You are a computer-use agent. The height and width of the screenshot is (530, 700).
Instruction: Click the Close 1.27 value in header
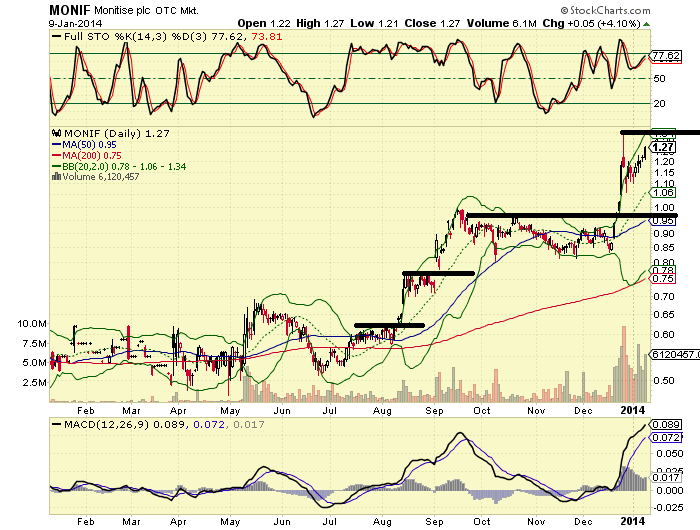(x=432, y=23)
